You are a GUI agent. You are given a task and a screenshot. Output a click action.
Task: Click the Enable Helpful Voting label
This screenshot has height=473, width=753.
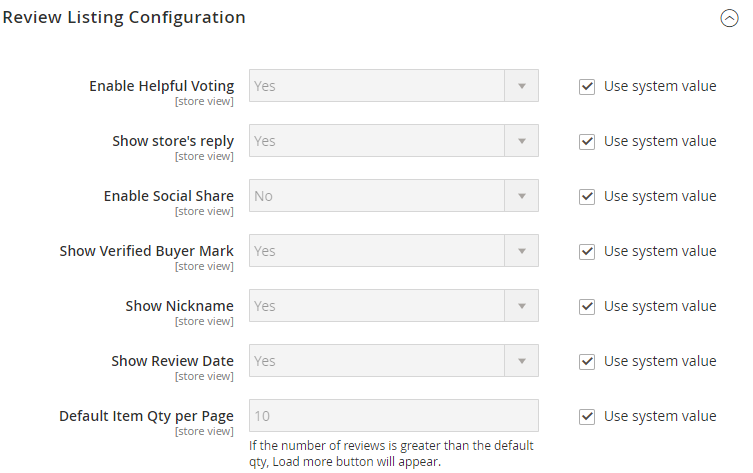pos(161,86)
